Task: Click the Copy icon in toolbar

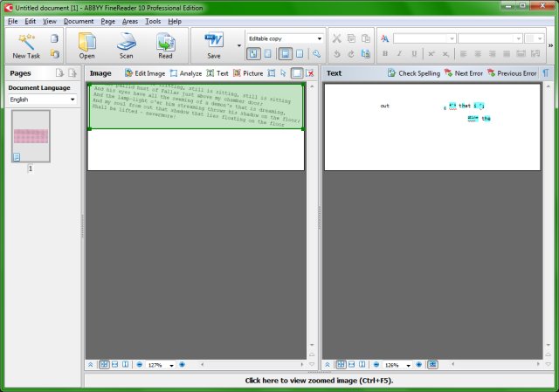Action: click(x=351, y=38)
